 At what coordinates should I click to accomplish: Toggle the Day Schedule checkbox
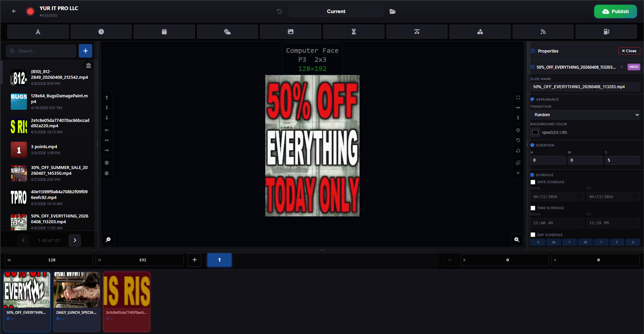533,235
